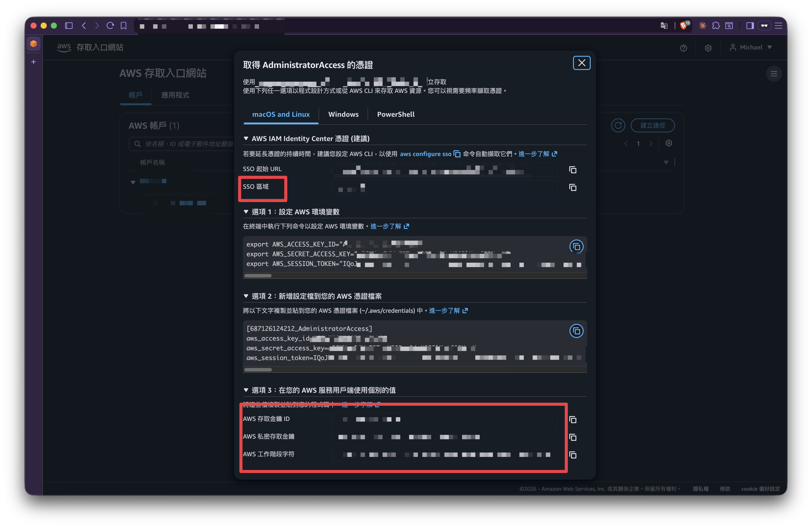
Task: Add a new item with the sidebar plus
Action: pyautogui.click(x=34, y=62)
